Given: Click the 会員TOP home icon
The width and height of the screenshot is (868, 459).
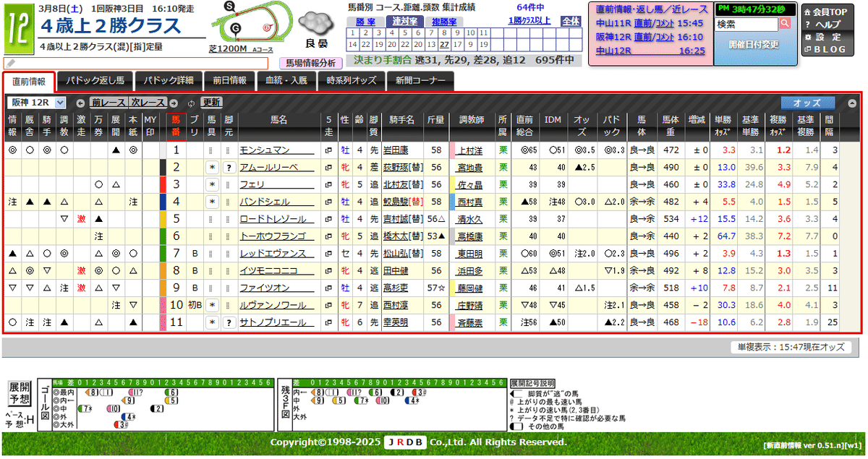Looking at the screenshot, I should [809, 12].
